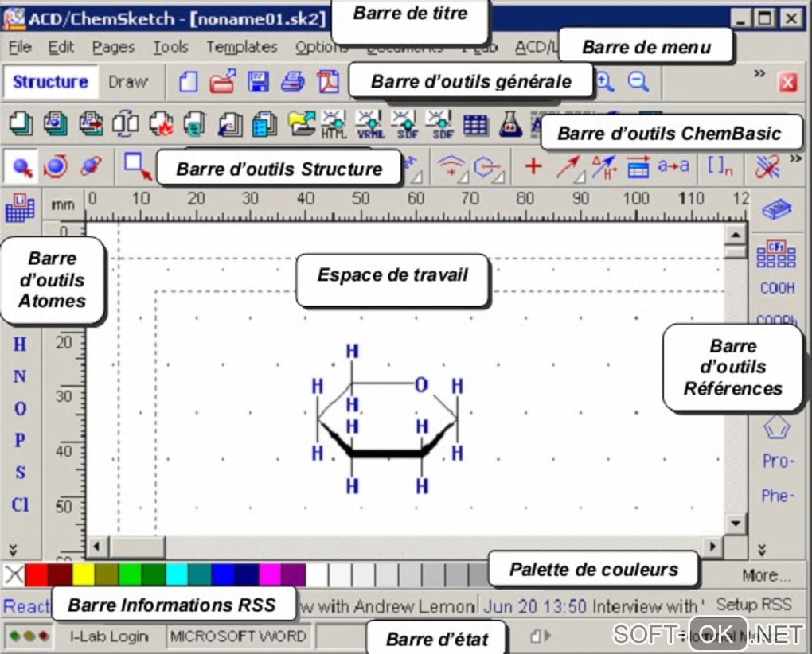This screenshot has height=654, width=812.
Task: Print the current page
Action: pyautogui.click(x=293, y=82)
